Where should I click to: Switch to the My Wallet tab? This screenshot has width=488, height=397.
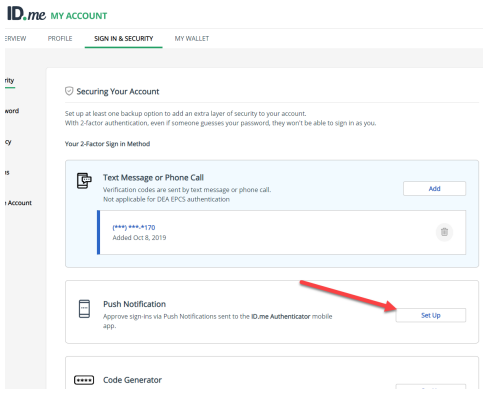click(192, 39)
